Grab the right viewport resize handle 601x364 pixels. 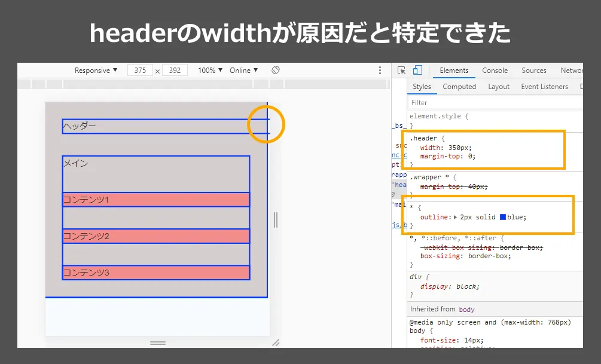(x=276, y=220)
